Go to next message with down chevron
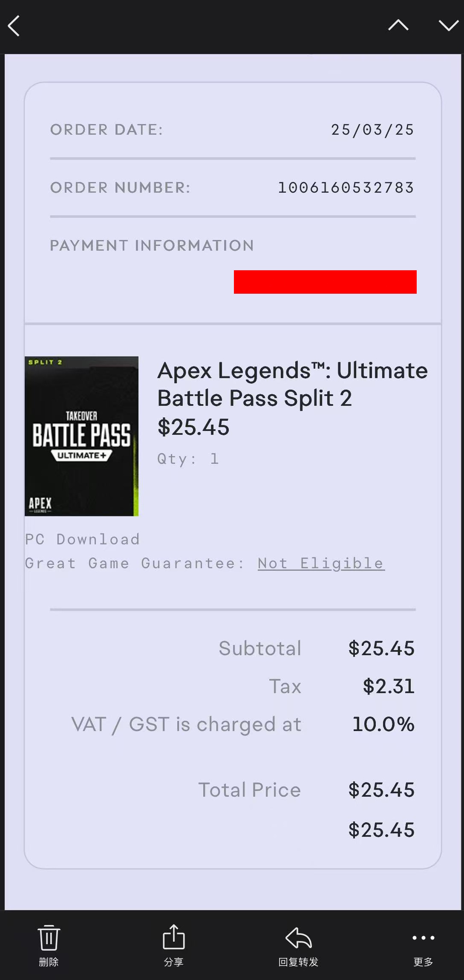464x980 pixels. pos(449,25)
